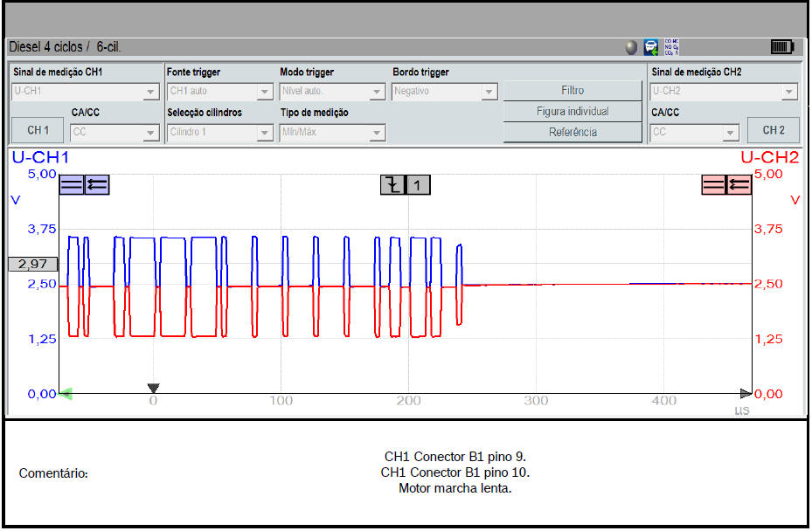Screen dimensions: 812x531
Task: Click the vehicle connection status icon
Action: [652, 47]
